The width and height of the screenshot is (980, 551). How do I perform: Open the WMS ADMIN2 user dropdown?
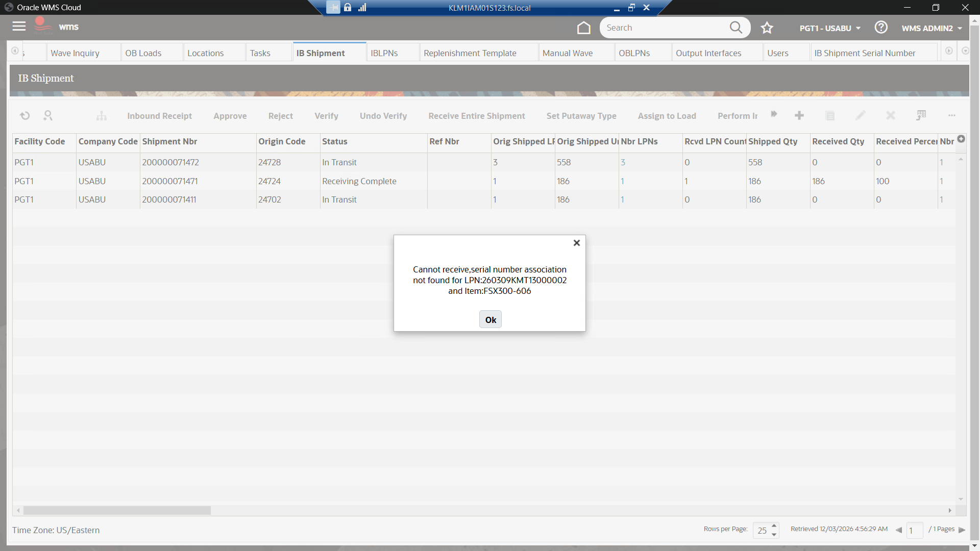(932, 28)
